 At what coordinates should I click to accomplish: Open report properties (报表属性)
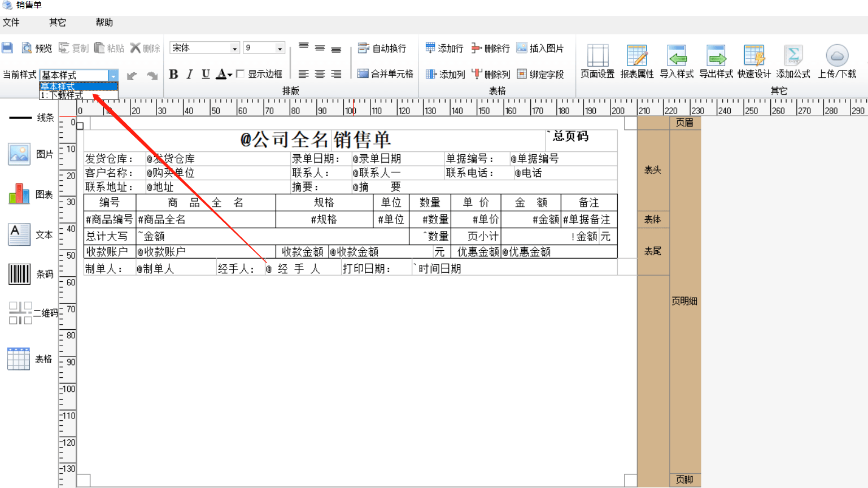pyautogui.click(x=637, y=62)
